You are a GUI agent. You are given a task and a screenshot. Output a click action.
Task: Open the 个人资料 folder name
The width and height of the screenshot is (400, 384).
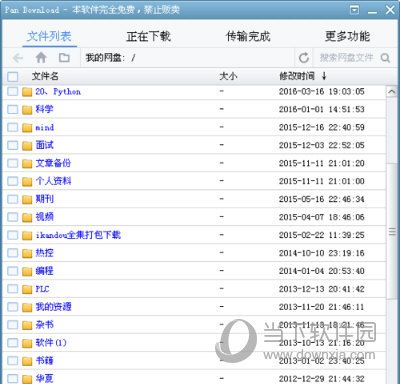coord(53,181)
